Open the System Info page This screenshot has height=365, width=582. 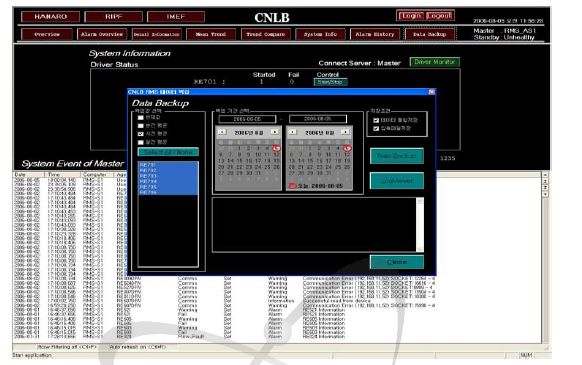pyautogui.click(x=320, y=34)
